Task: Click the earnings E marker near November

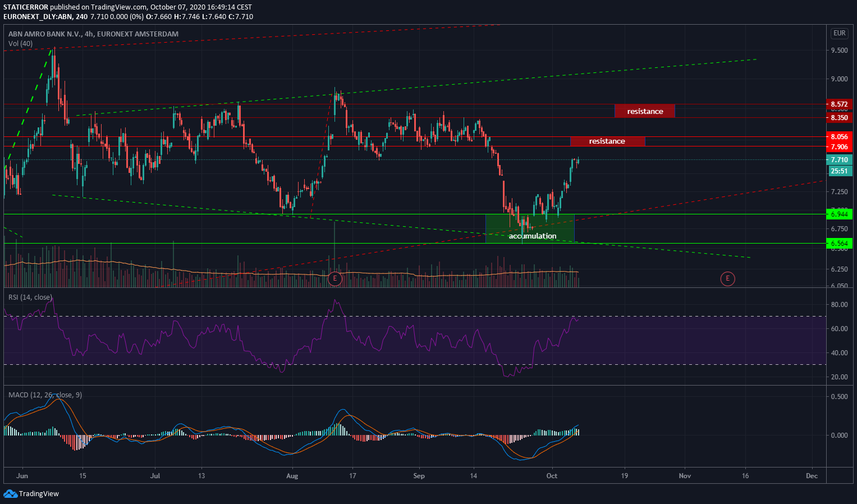Action: pos(728,278)
